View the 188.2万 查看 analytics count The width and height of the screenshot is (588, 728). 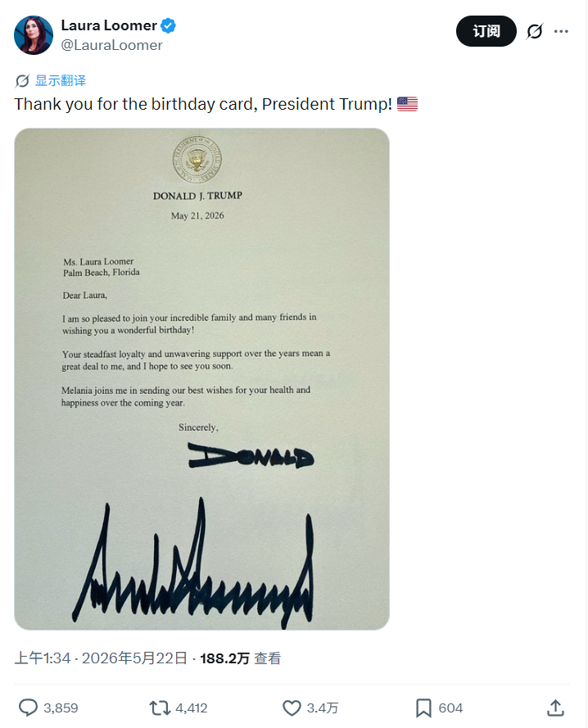click(240, 658)
